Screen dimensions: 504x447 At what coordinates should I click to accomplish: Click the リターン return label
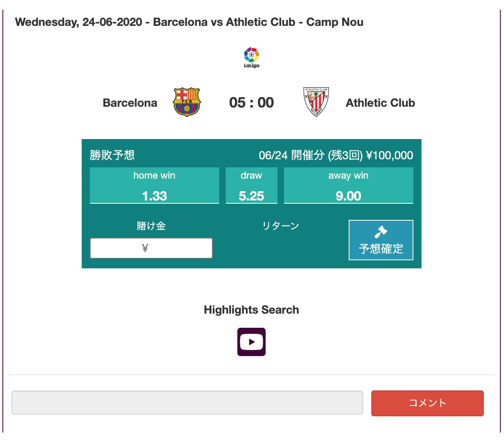coord(280,226)
